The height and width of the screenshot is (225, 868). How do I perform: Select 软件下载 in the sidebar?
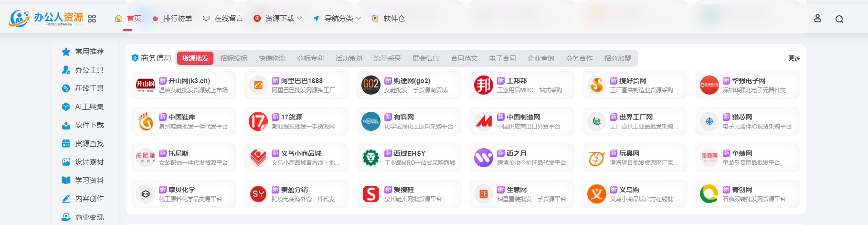tap(83, 125)
